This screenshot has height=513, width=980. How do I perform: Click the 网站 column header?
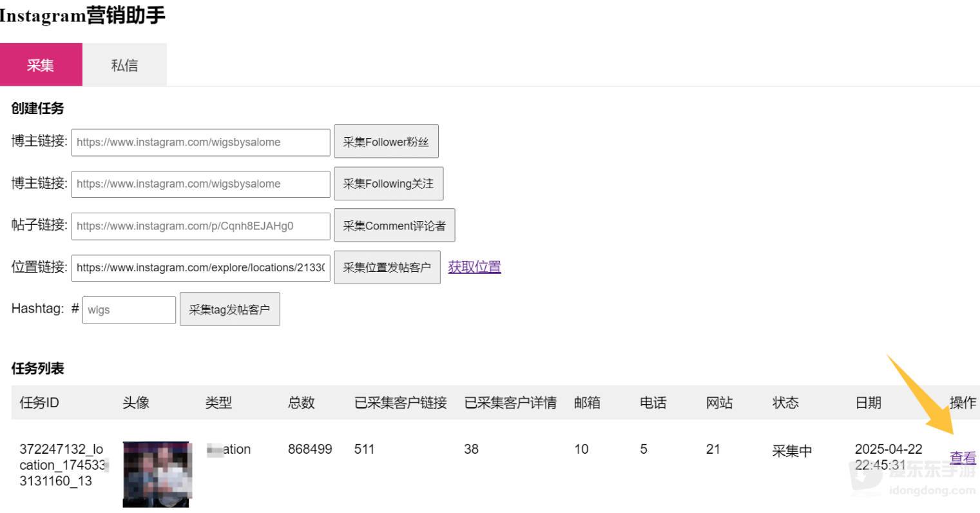point(720,403)
